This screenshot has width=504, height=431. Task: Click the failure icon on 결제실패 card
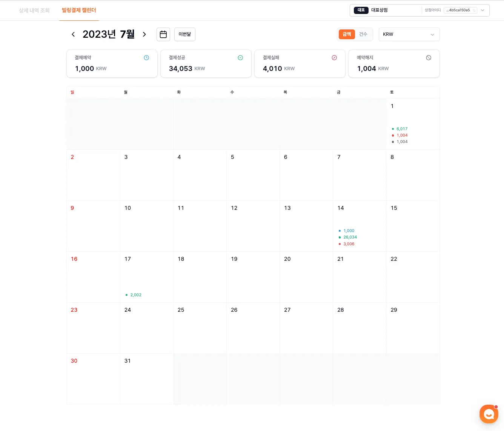(334, 58)
